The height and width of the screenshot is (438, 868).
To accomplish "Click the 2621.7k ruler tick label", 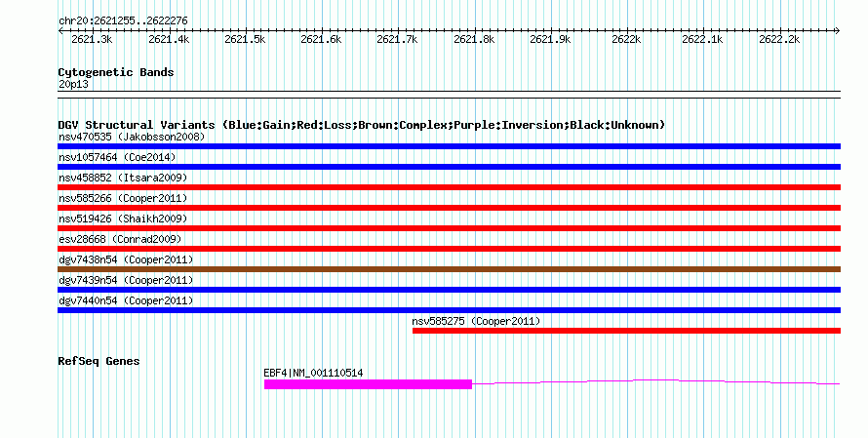I will click(398, 39).
